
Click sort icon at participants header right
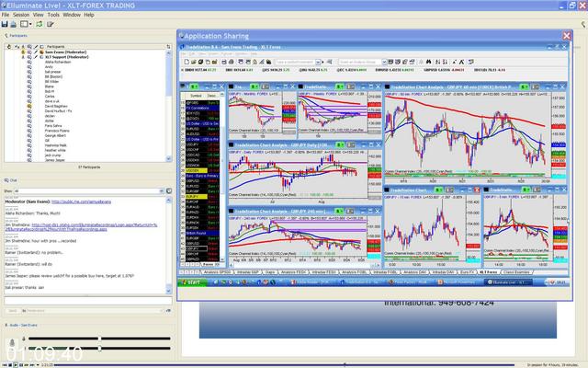click(x=168, y=47)
